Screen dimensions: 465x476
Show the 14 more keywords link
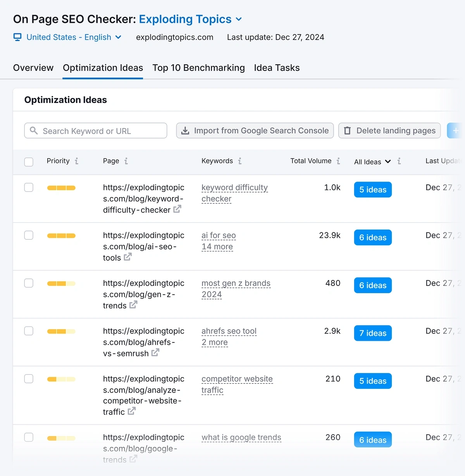pos(217,247)
